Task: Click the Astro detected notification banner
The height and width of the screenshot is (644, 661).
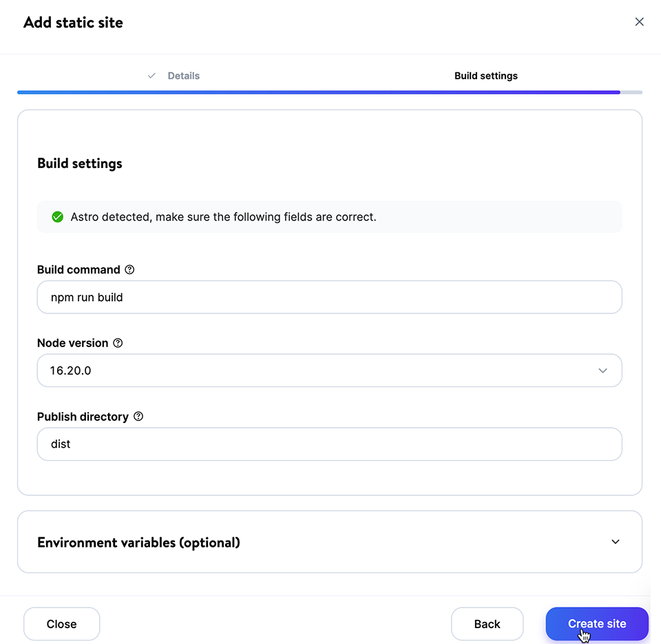Action: coord(329,216)
